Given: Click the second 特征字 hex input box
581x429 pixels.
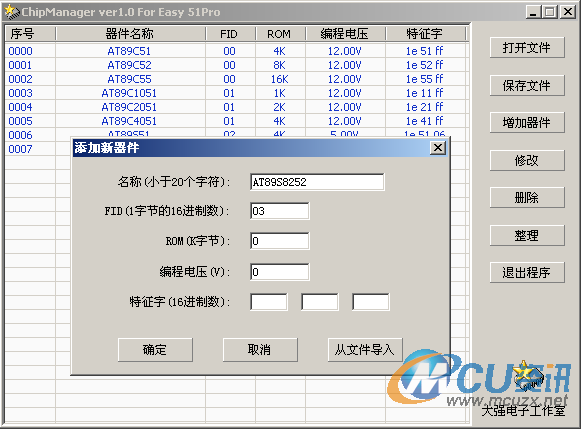Looking at the screenshot, I should 320,302.
